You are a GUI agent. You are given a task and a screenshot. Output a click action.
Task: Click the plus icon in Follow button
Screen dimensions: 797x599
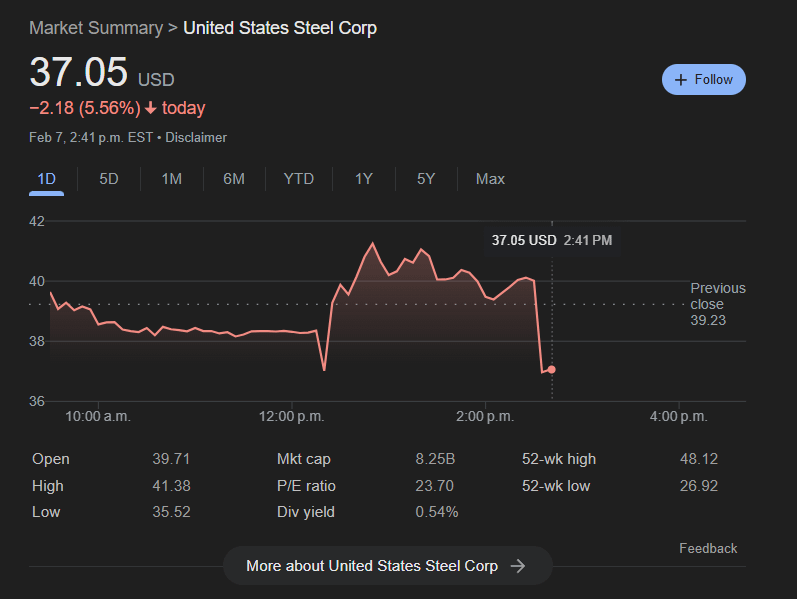point(681,80)
